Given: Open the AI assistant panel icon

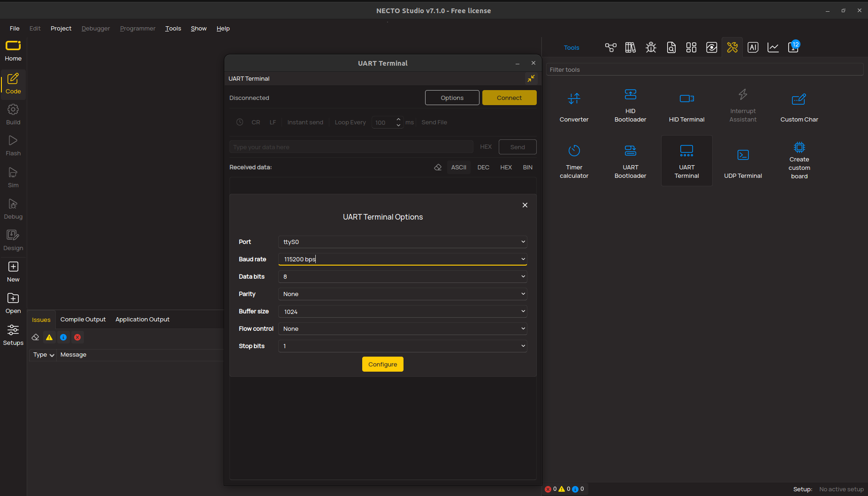Looking at the screenshot, I should (x=753, y=47).
